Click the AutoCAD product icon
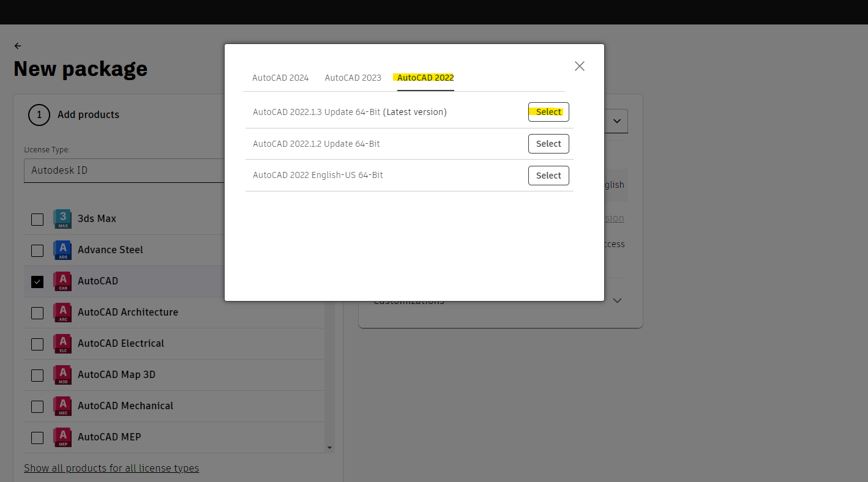This screenshot has width=868, height=482. coord(62,281)
